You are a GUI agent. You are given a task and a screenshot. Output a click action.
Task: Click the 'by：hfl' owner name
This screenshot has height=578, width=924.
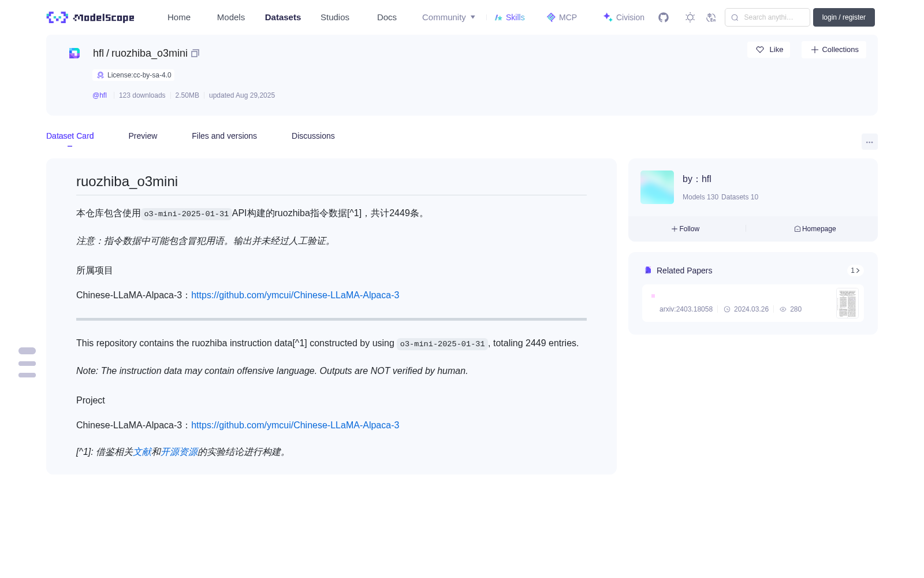[x=697, y=179]
